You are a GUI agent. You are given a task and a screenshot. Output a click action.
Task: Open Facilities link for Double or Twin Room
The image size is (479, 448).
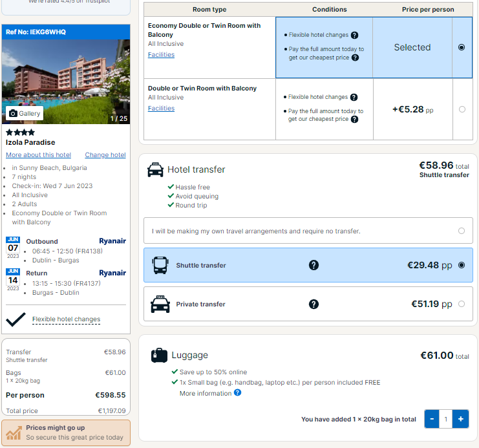pyautogui.click(x=161, y=108)
